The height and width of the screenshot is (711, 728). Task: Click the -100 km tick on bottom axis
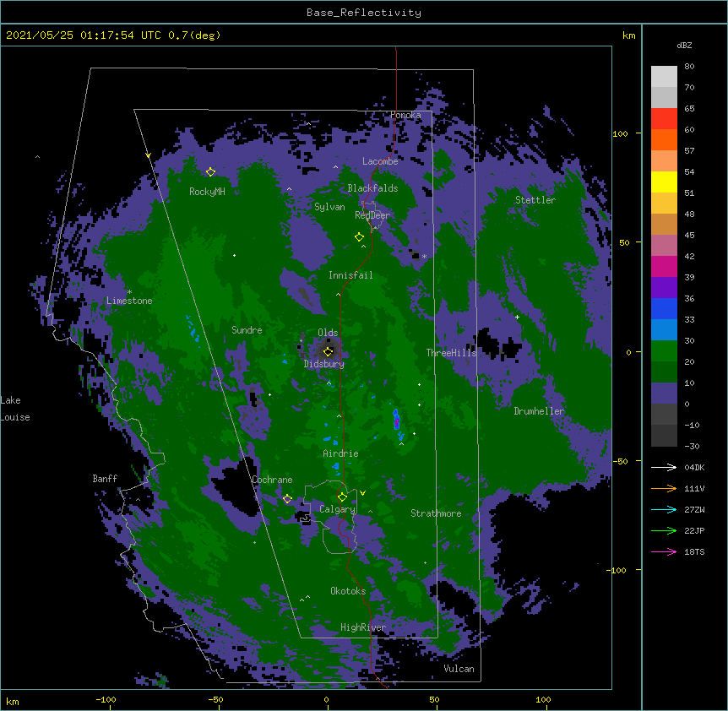(106, 699)
